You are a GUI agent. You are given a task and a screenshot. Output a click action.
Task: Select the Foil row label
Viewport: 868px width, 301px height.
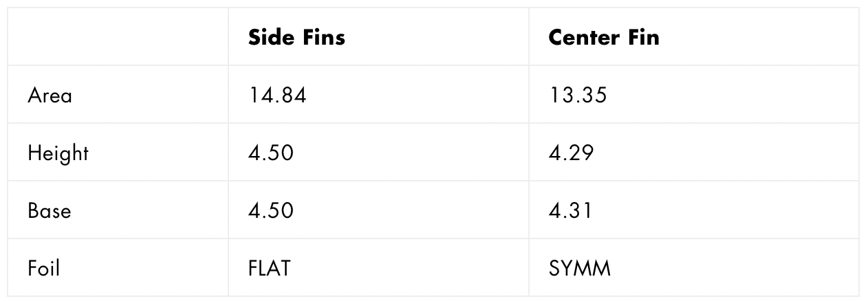(44, 267)
